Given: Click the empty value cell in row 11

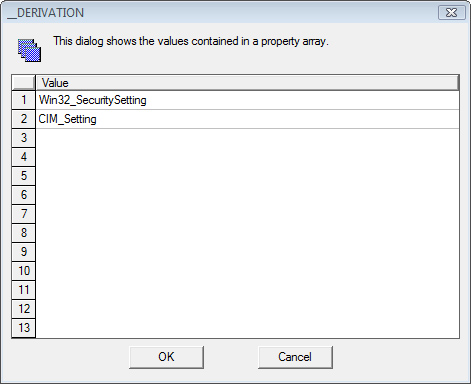Looking at the screenshot, I should click(247, 290).
